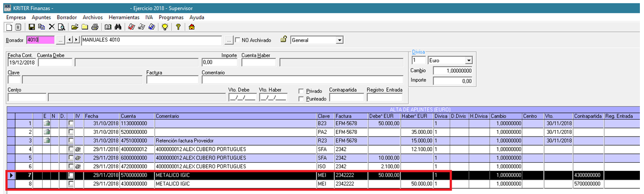Go to next borrador with right arrow
The width and height of the screenshot is (644, 194).
76,40
